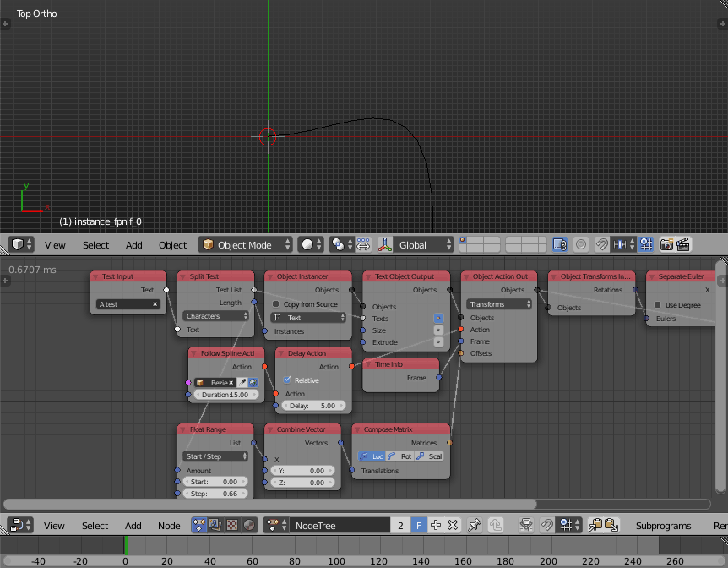728x568 pixels.
Task: Toggle proportional editing in the 3D view header
Action: (x=580, y=244)
